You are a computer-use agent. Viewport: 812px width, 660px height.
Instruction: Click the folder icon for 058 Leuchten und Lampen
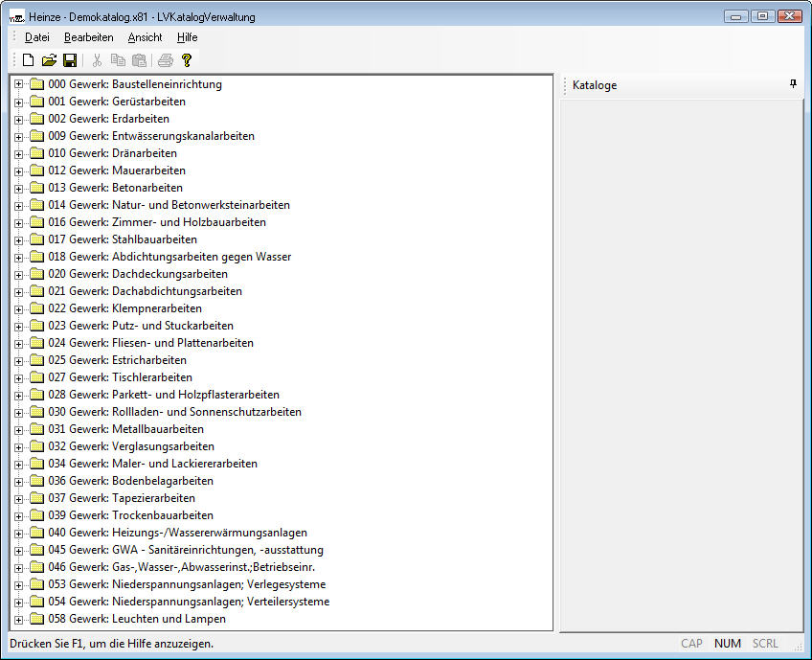pos(36,619)
